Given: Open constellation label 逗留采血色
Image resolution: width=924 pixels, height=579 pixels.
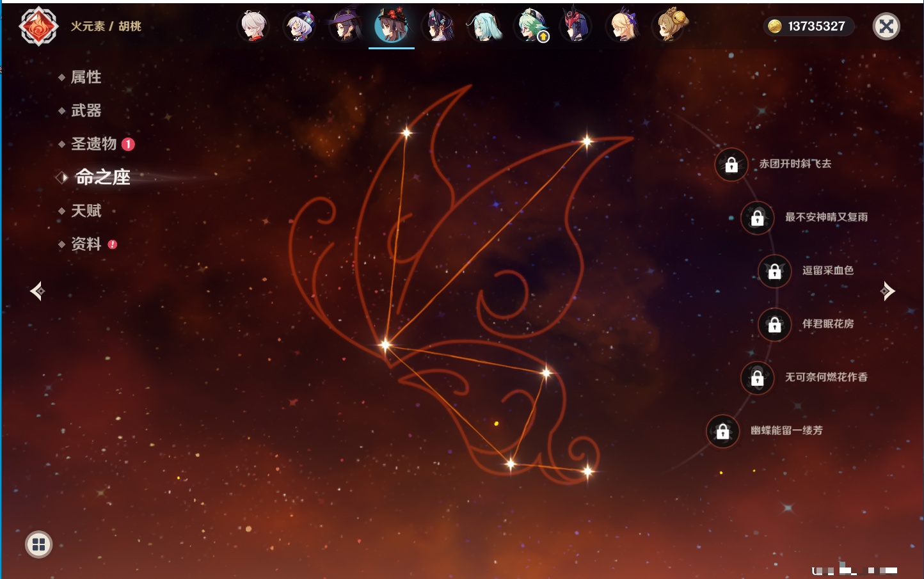Looking at the screenshot, I should [828, 270].
